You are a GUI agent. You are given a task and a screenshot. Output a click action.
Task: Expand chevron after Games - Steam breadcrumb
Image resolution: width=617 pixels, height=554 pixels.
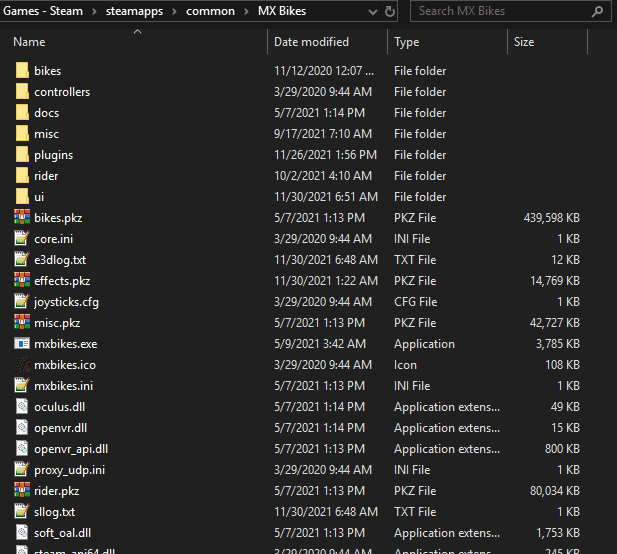pyautogui.click(x=94, y=11)
